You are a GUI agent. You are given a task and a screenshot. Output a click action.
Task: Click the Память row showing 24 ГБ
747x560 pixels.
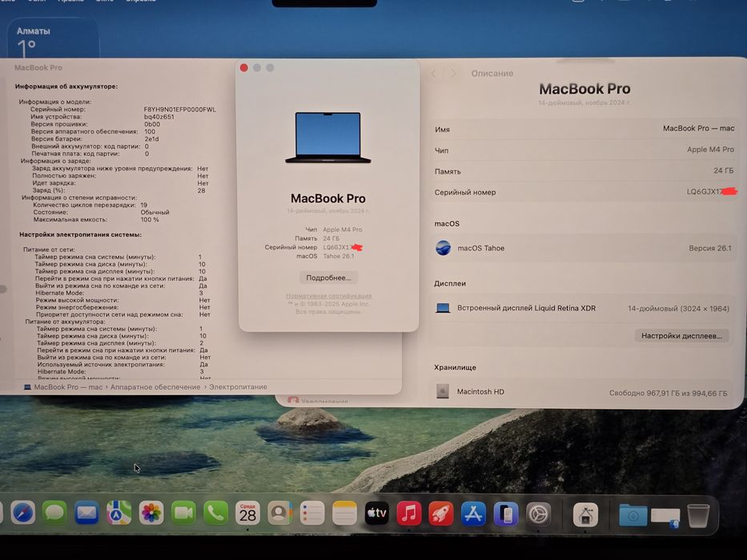(x=584, y=171)
